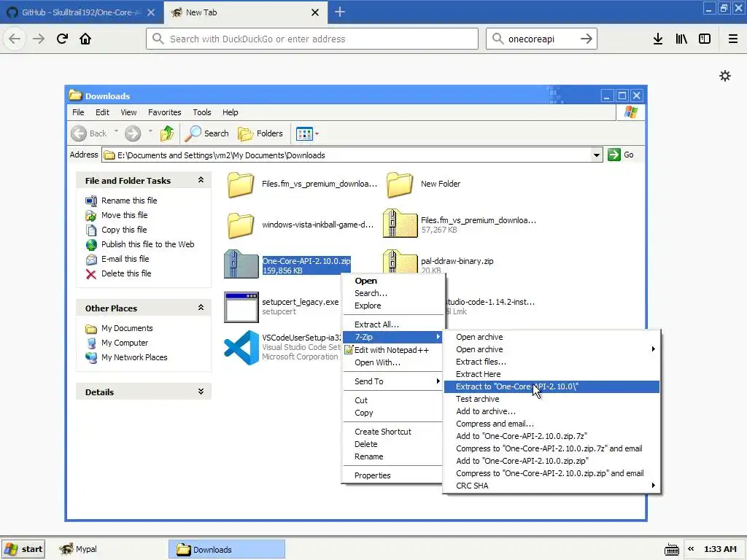Collapse the File and Folder Tasks panel
This screenshot has width=747, height=560.
[201, 180]
